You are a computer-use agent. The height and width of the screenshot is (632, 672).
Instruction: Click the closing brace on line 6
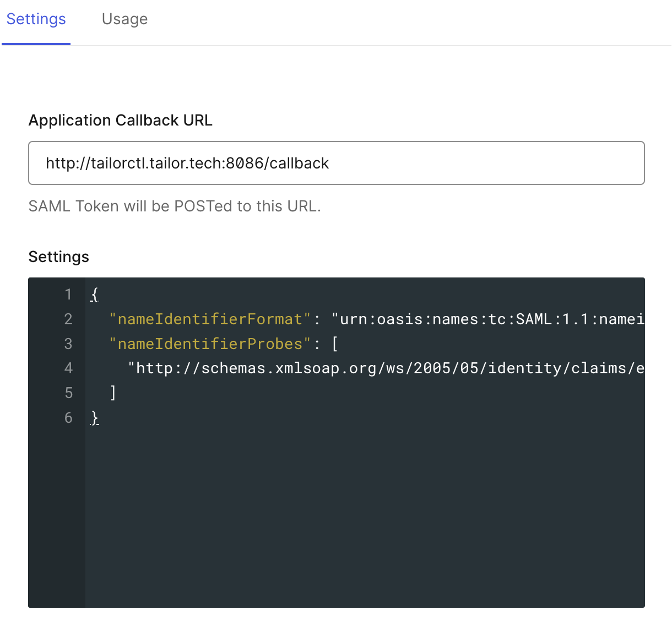coord(94,418)
